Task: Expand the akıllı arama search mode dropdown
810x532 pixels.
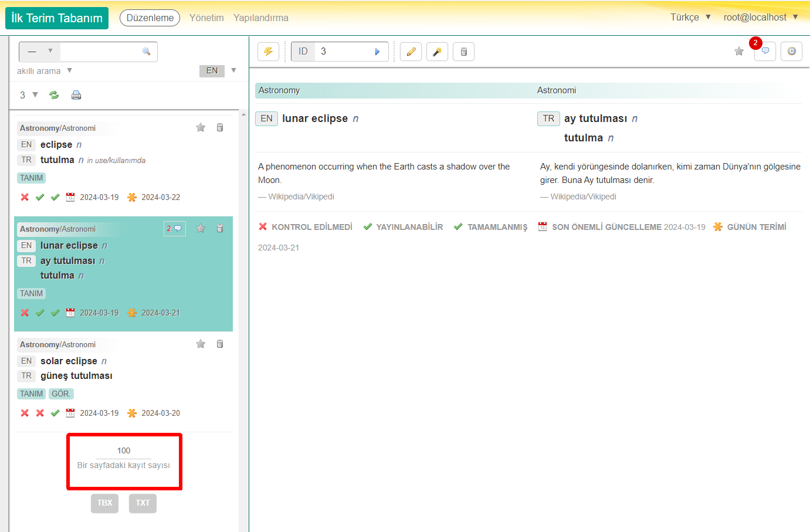Action: click(x=45, y=71)
